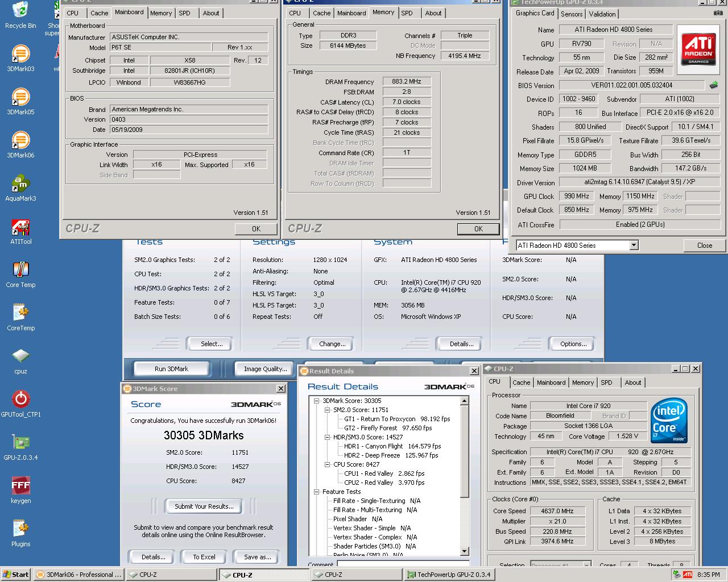The image size is (728, 582).
Task: Open AquaMark3 desktop icon
Action: click(20, 188)
